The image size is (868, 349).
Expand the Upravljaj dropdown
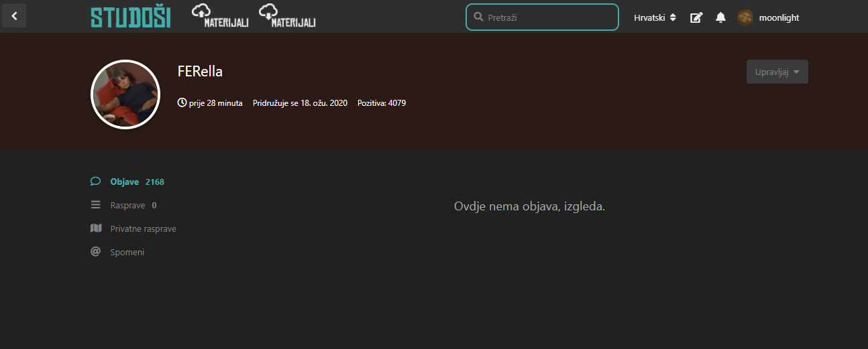point(777,72)
